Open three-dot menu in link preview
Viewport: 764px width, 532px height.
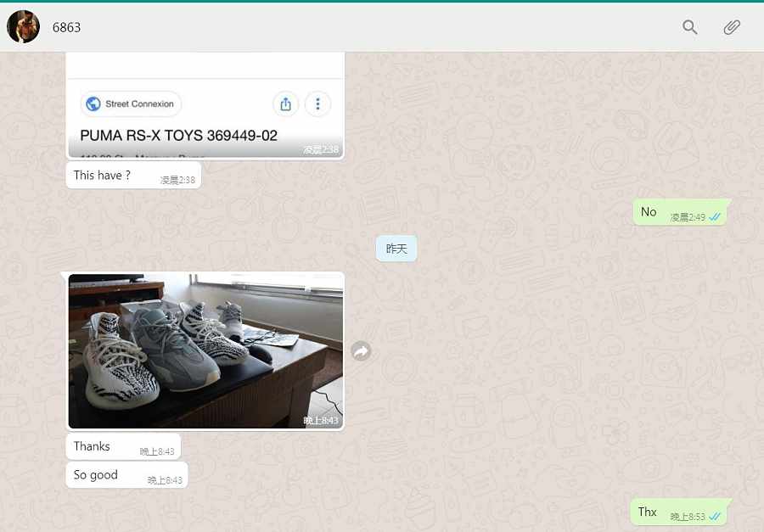(317, 104)
